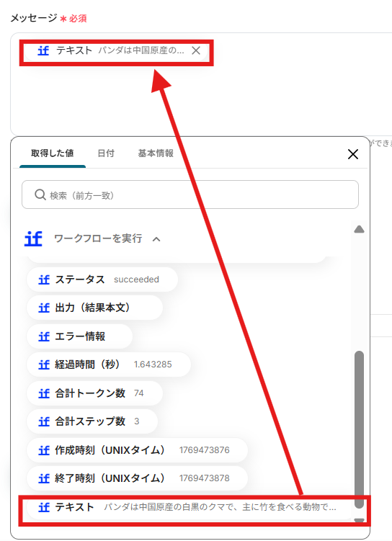Image resolution: width=392 pixels, height=541 pixels.
Task: Select the 終了時刻（UNIXタイム） value
Action: pos(137,478)
